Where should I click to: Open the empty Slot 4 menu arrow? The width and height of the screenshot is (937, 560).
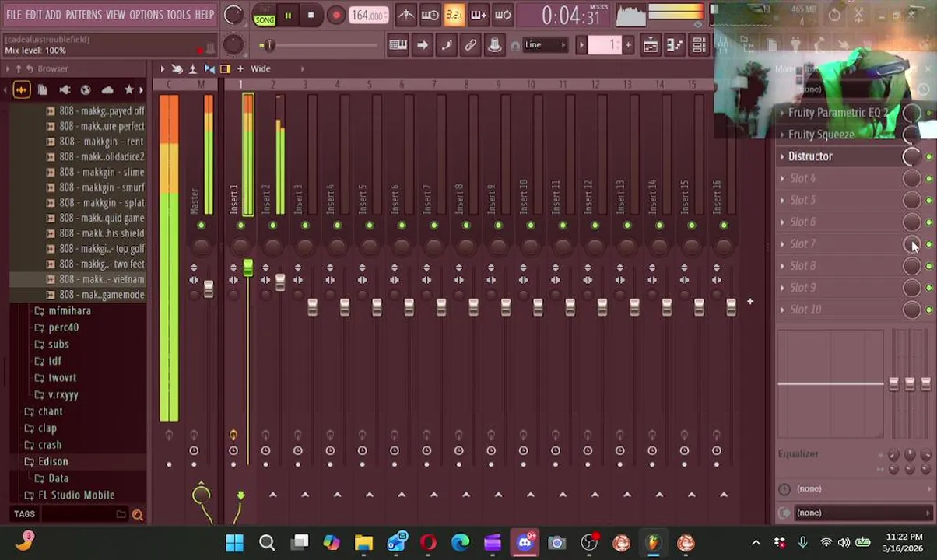click(782, 178)
